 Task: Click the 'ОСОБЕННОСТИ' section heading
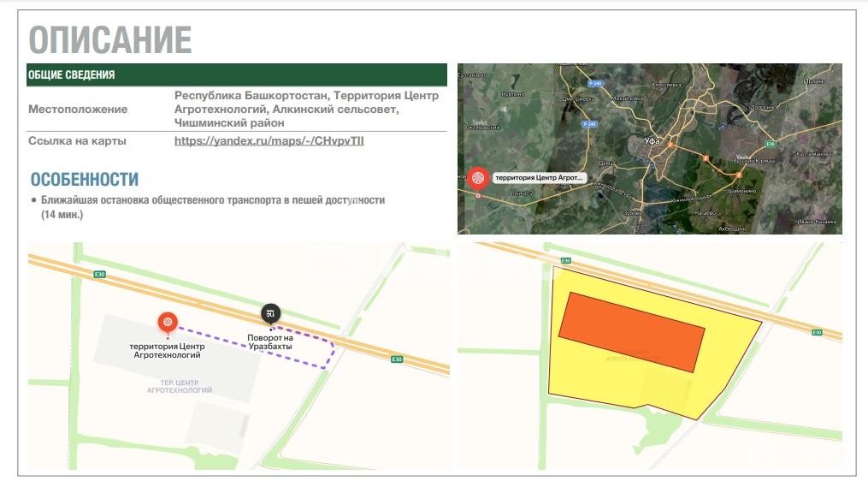[84, 180]
